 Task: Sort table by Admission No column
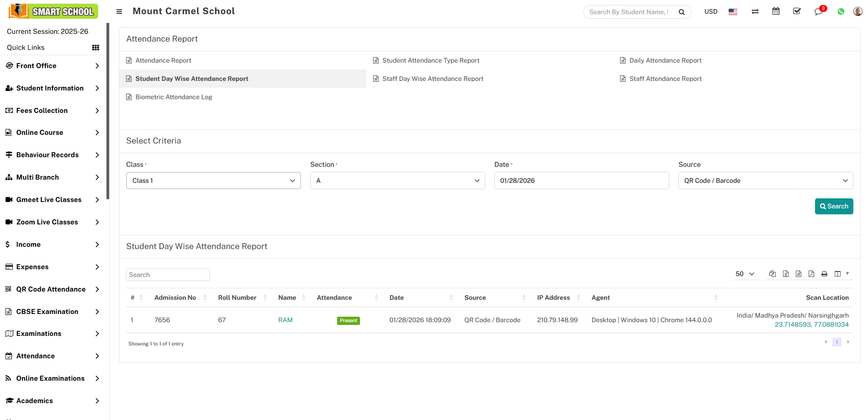[175, 298]
